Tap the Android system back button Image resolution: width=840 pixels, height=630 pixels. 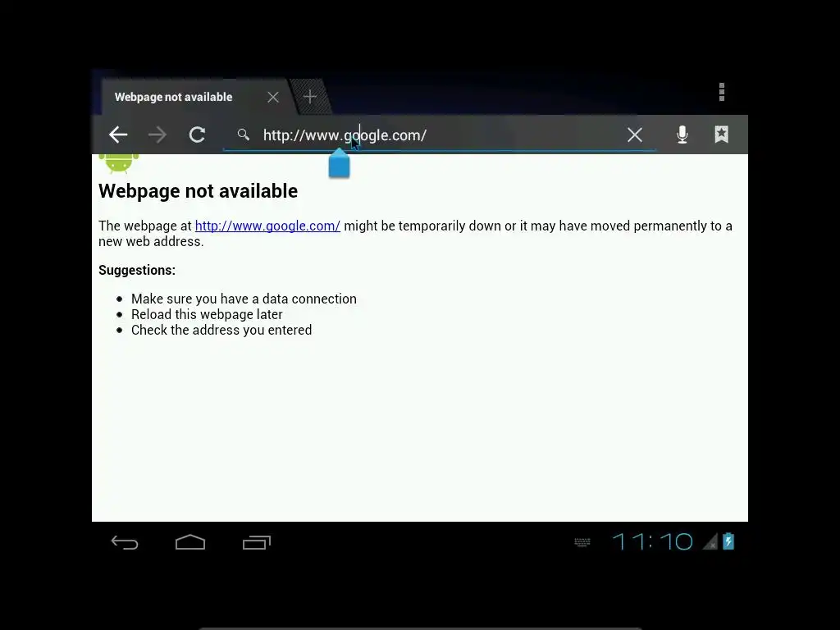click(x=125, y=543)
